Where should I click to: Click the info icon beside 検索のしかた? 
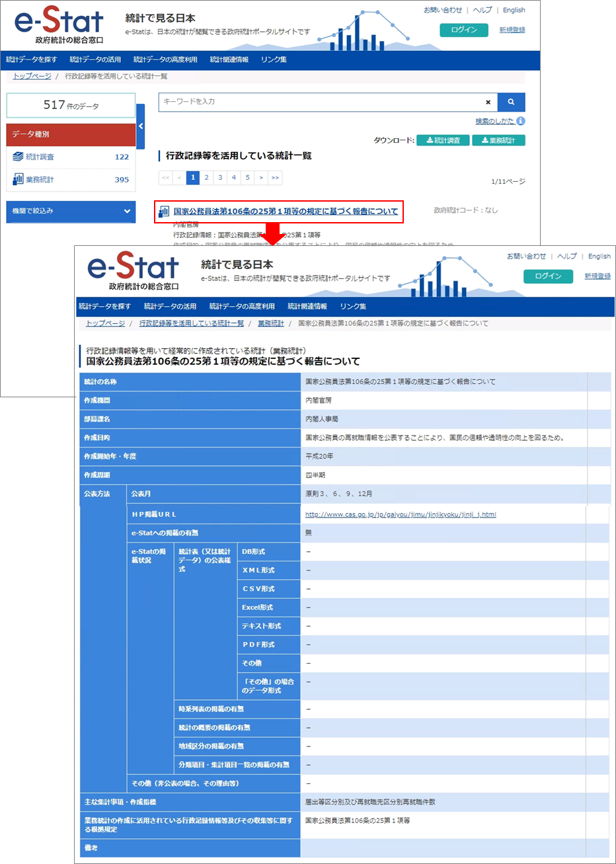pos(521,121)
